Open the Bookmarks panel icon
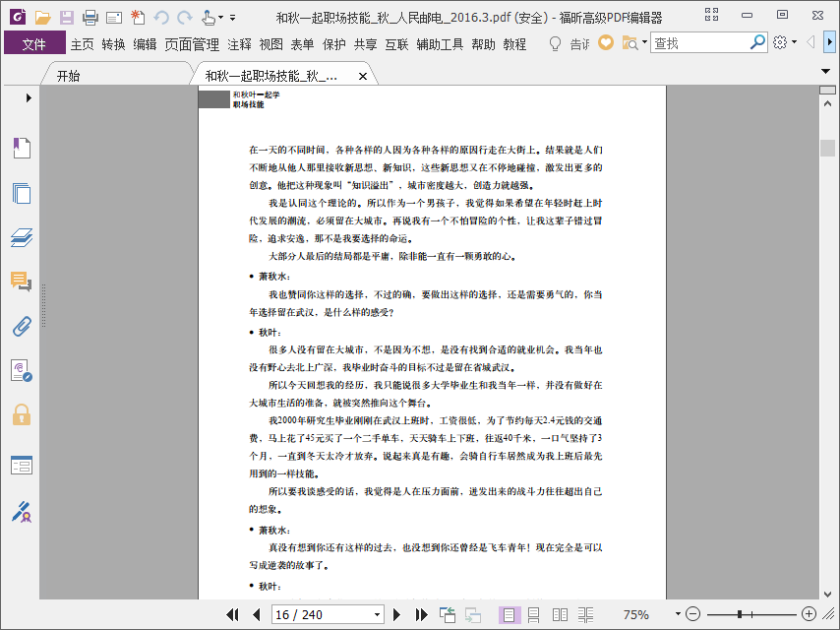Screen dimensions: 840x630 pyautogui.click(x=22, y=148)
